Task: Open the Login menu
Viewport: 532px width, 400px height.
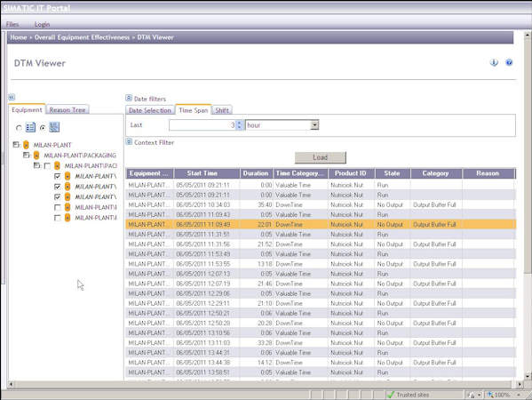Action: tap(42, 24)
